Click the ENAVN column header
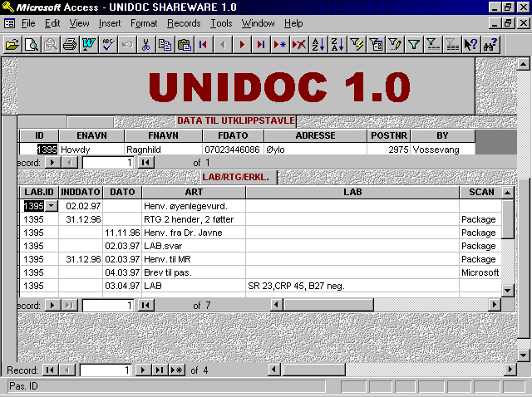 click(x=91, y=135)
